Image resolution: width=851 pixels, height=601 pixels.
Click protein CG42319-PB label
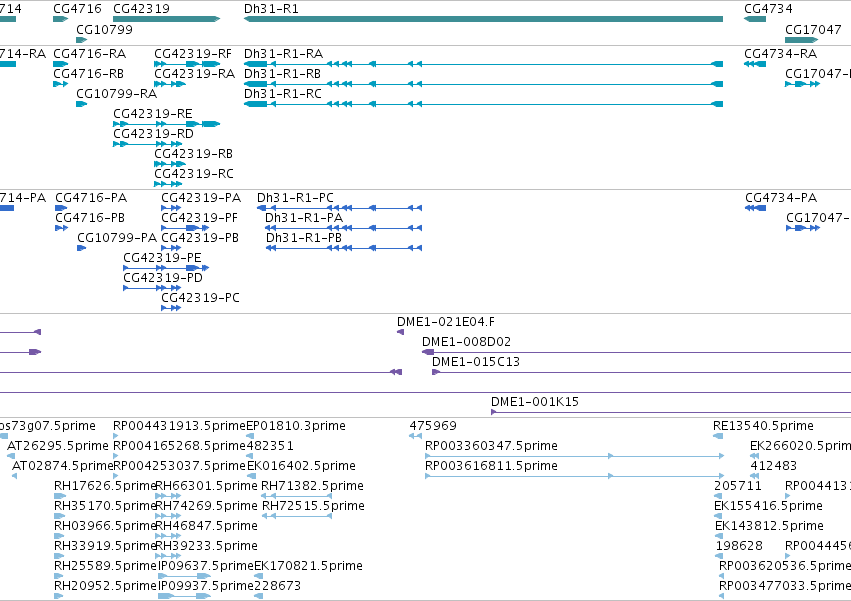(x=200, y=238)
